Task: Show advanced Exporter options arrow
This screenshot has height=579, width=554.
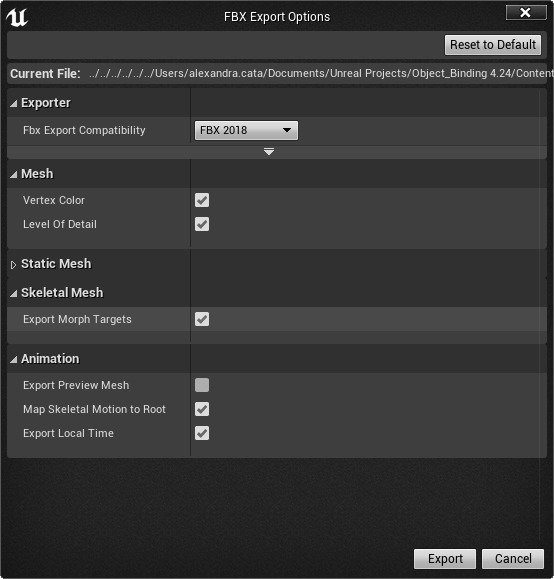Action: coord(269,151)
